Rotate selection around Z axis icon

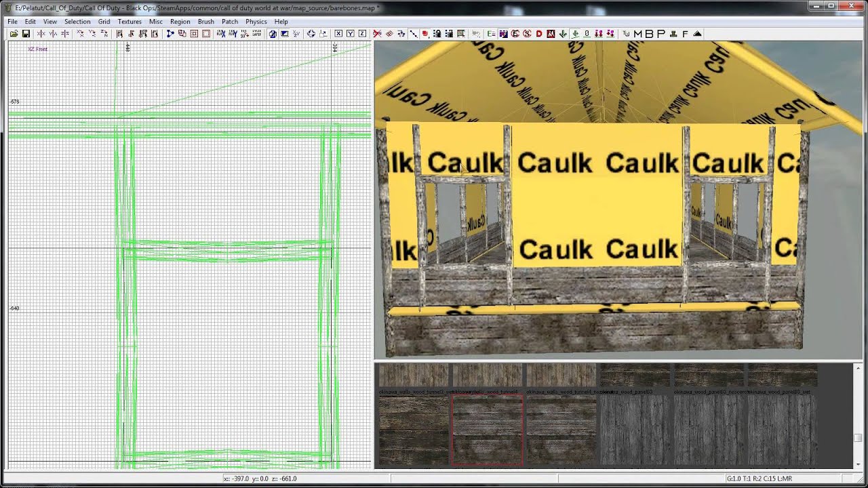pyautogui.click(x=104, y=33)
